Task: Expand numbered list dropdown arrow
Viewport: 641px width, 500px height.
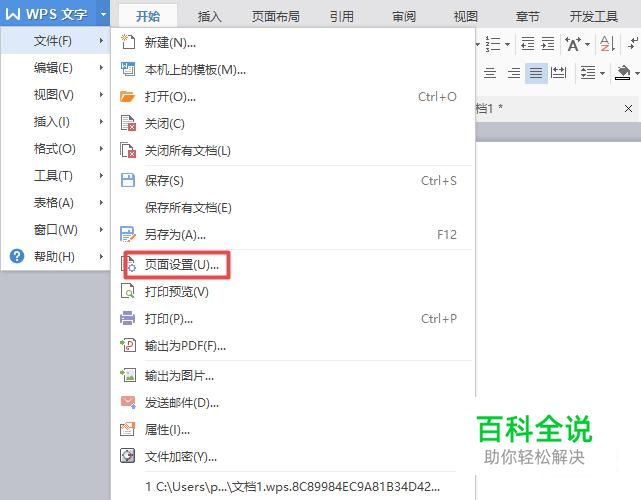Action: (x=508, y=44)
